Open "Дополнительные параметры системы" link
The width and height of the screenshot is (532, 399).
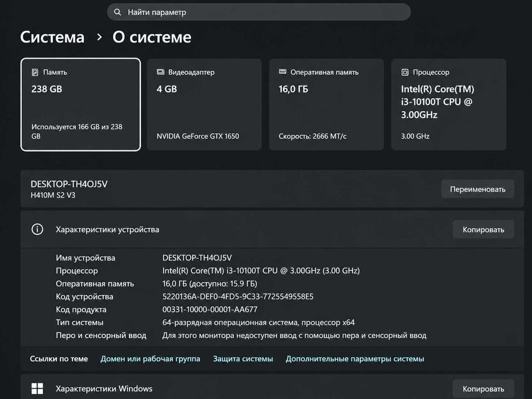click(x=355, y=359)
